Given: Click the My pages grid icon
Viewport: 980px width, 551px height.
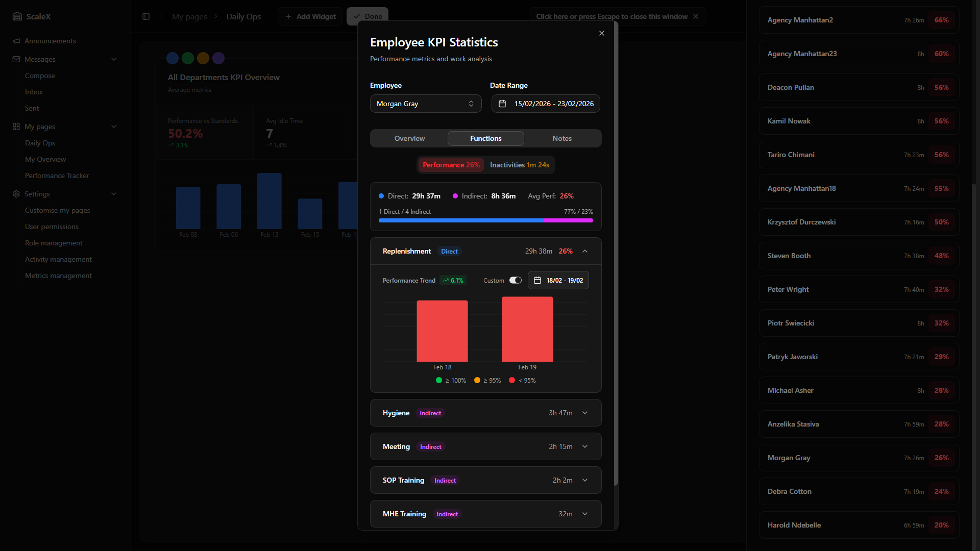Looking at the screenshot, I should pos(16,127).
